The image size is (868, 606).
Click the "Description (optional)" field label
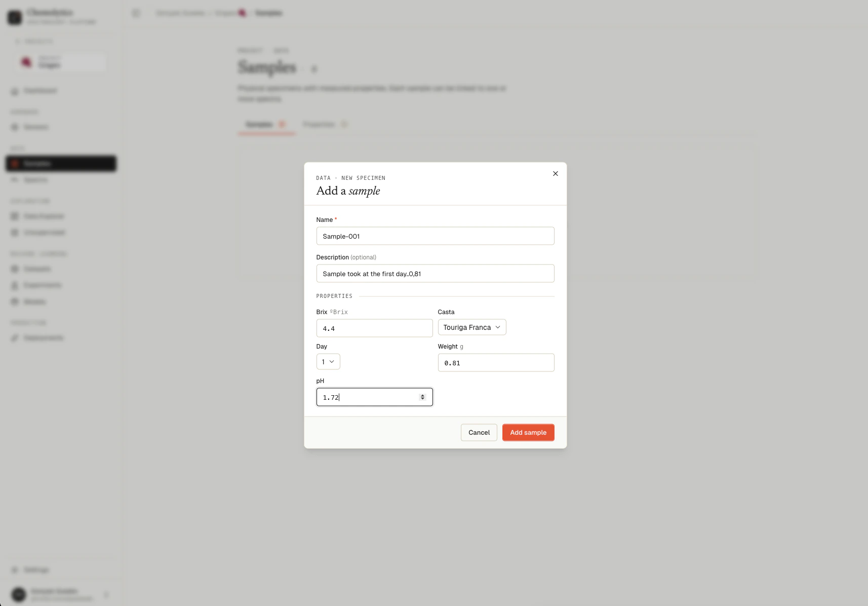[346, 257]
